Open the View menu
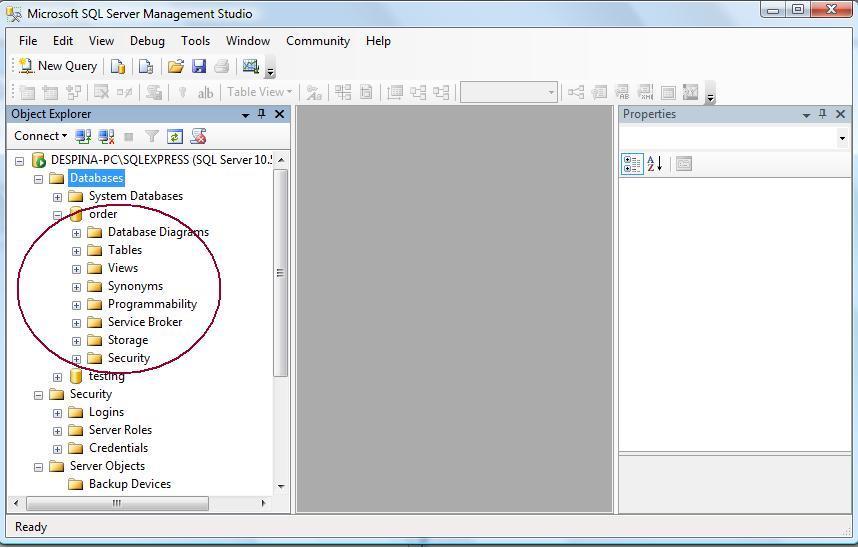The height and width of the screenshot is (548, 858). [x=101, y=41]
